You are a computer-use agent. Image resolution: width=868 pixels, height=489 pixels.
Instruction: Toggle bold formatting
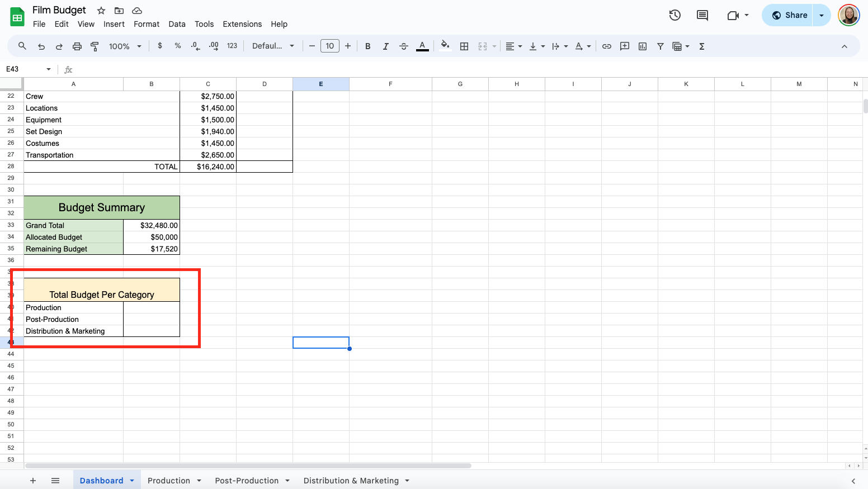pyautogui.click(x=367, y=46)
